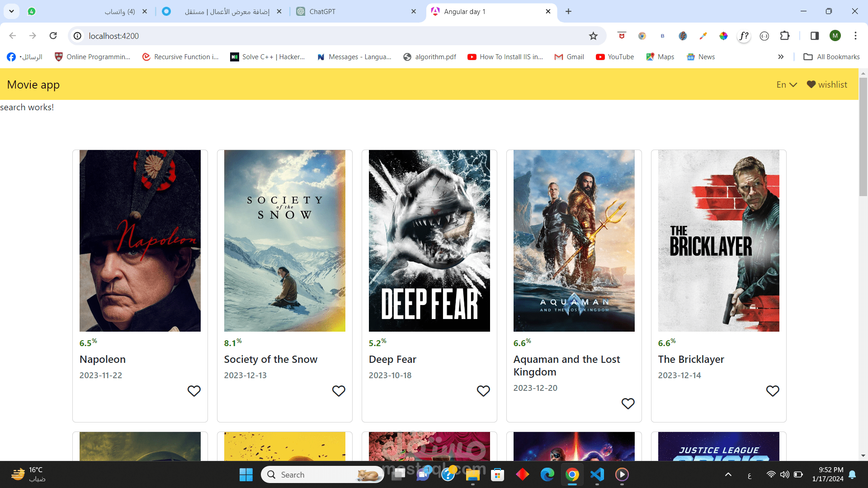Open the volume slider from the tray
This screenshot has width=868, height=488.
click(x=784, y=474)
